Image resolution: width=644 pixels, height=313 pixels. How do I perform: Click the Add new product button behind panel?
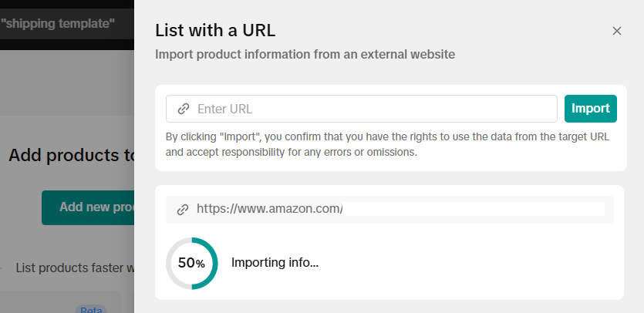(88, 207)
